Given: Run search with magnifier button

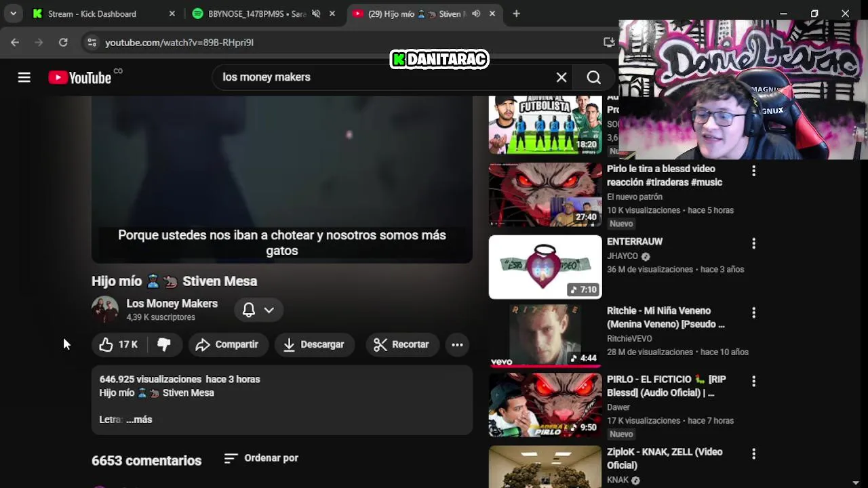Looking at the screenshot, I should point(594,77).
